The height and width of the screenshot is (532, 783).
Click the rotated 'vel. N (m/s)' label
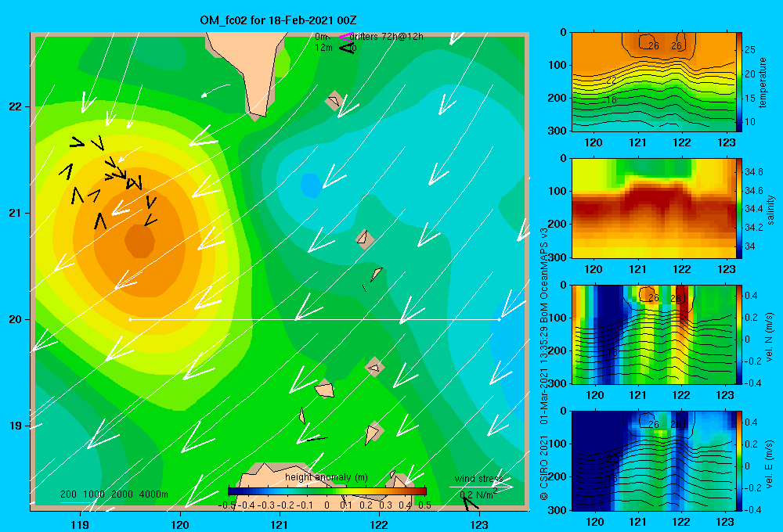tap(770, 337)
